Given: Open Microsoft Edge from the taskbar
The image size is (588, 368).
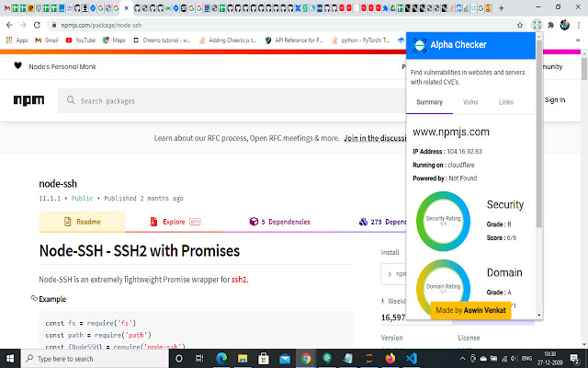Looking at the screenshot, I should 221,359.
